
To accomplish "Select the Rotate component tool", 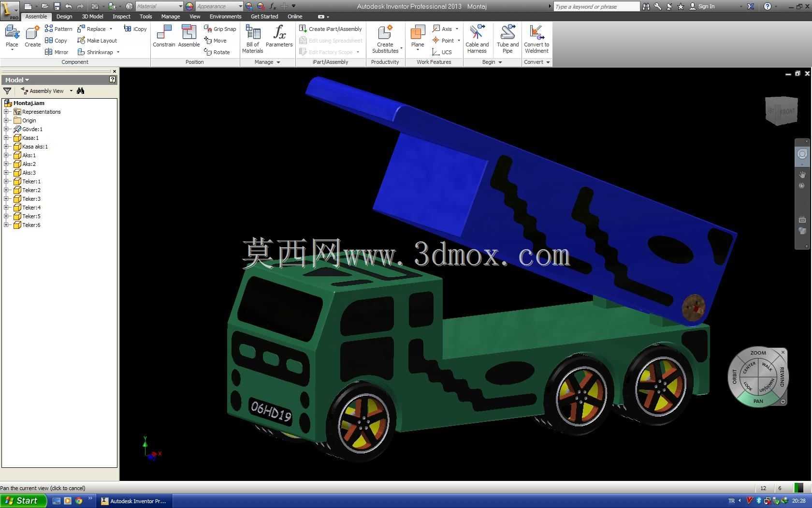I will coord(217,52).
